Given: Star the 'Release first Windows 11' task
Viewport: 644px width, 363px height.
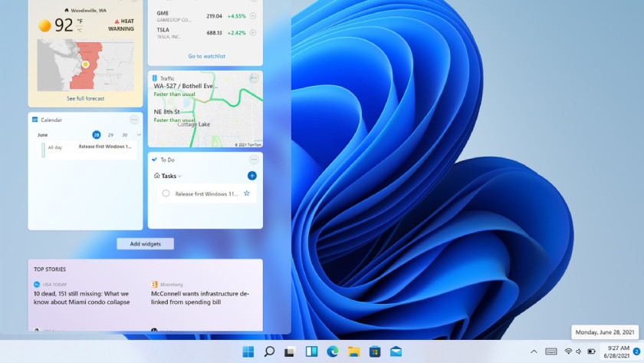Looking at the screenshot, I should 247,193.
